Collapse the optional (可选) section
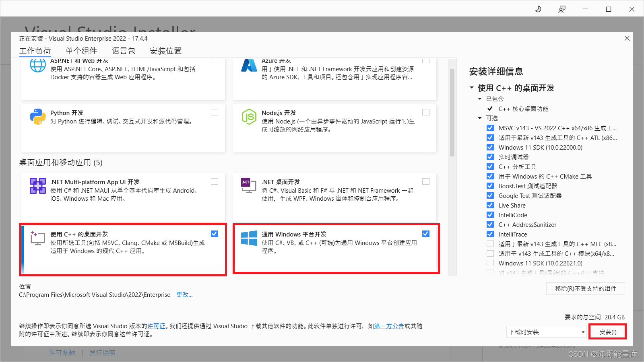This screenshot has width=644, height=362. [x=480, y=118]
